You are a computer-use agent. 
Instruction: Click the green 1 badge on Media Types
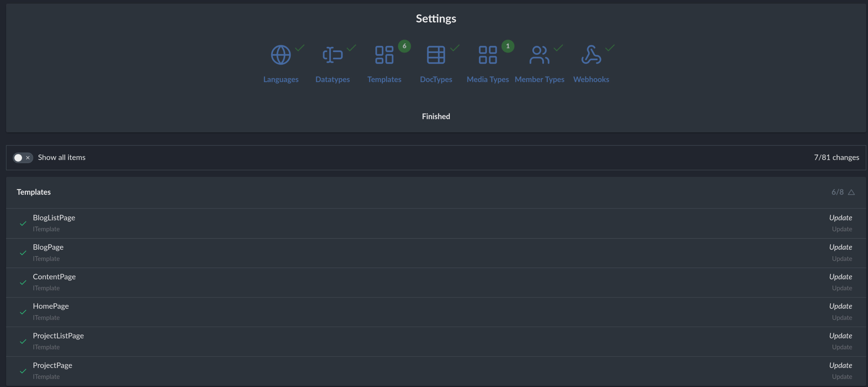click(x=508, y=46)
